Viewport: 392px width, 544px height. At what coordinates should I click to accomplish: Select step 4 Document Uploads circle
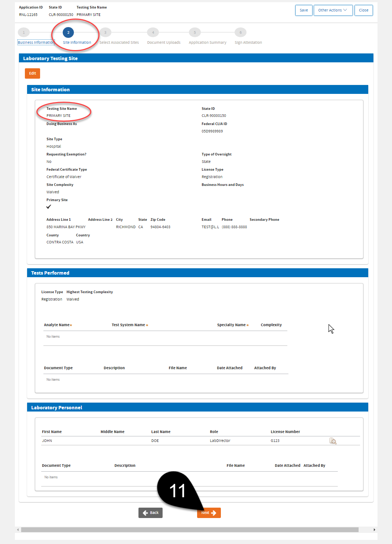[153, 32]
